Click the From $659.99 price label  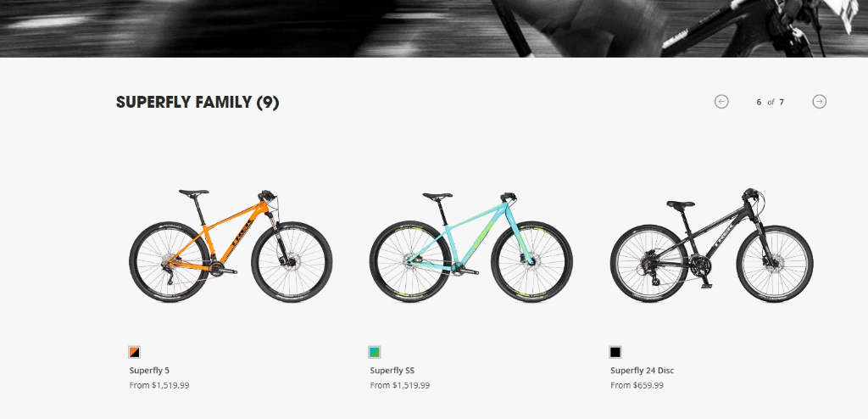(637, 385)
